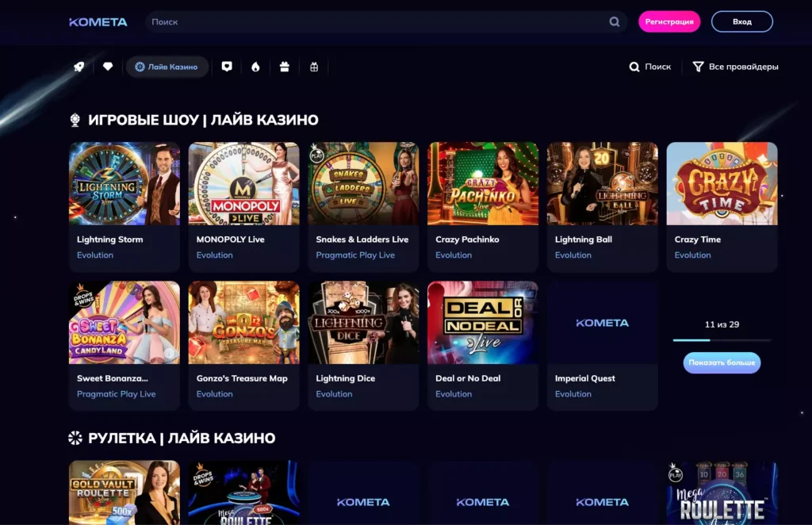
Task: Open the Все провайдеры filter
Action: click(x=735, y=67)
